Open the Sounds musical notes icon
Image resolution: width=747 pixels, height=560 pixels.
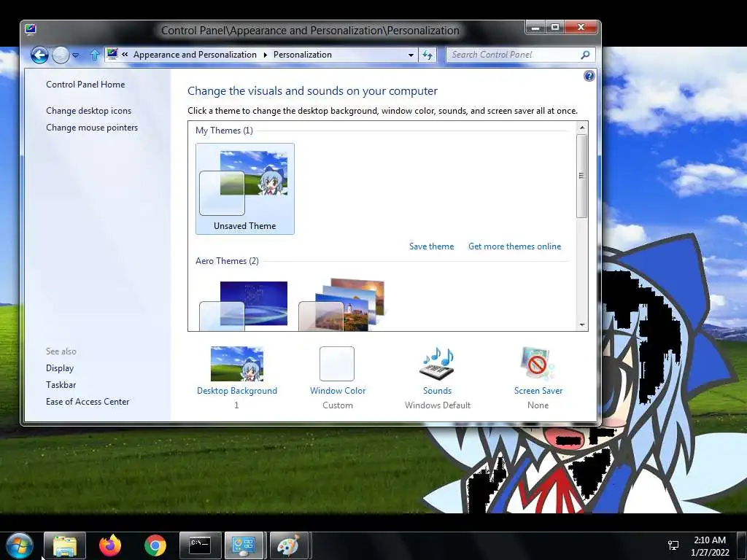click(x=437, y=364)
